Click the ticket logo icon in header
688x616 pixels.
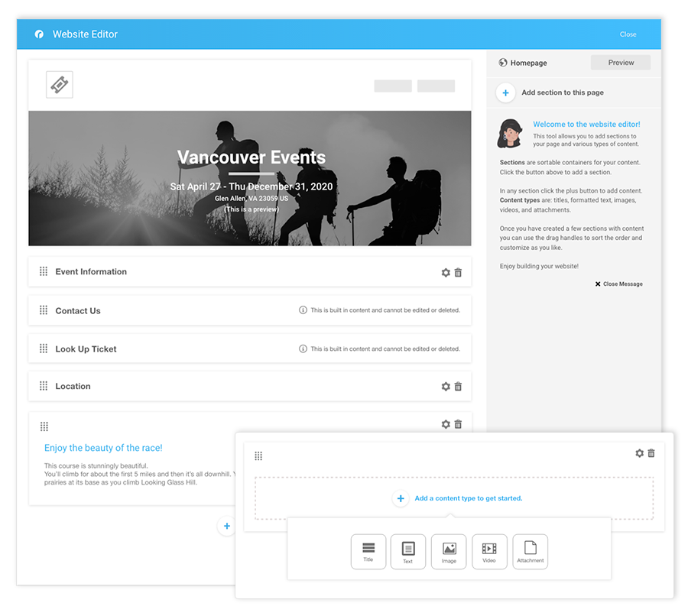pyautogui.click(x=60, y=85)
